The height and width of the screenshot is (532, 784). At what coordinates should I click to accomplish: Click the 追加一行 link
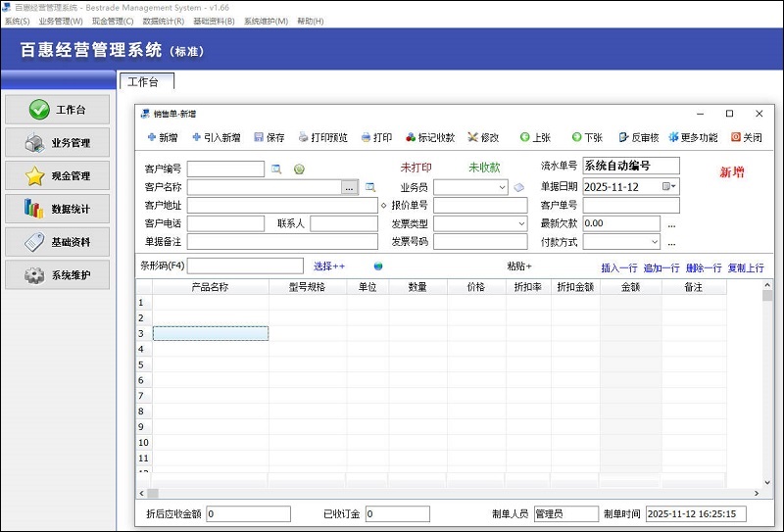(661, 268)
